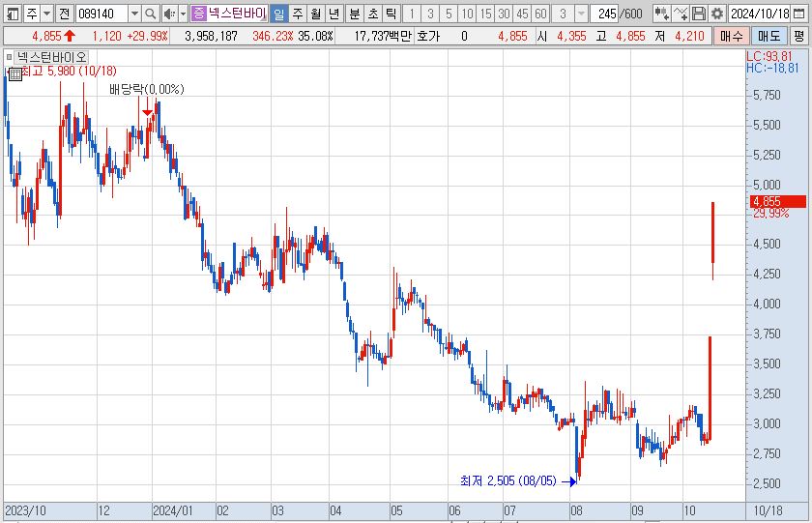The height and width of the screenshot is (523, 812).
Task: Focus the stock code field 089140
Action: [101, 14]
